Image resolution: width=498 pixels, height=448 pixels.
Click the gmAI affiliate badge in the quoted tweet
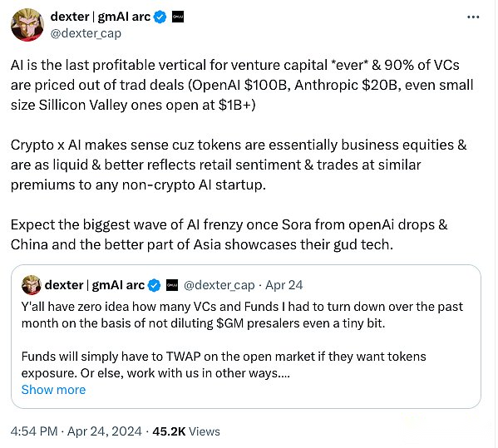(x=172, y=285)
